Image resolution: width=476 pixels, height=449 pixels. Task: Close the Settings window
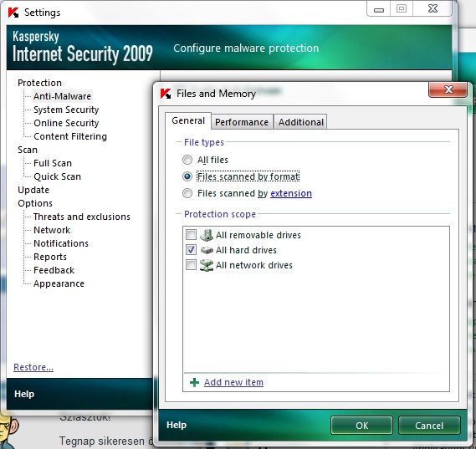point(432,8)
